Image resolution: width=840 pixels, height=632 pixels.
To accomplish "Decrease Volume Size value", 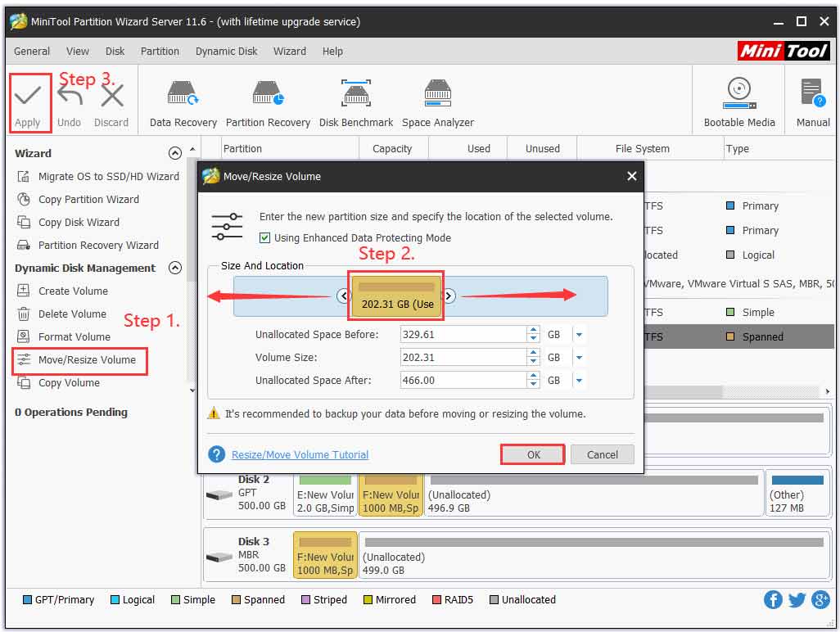I will (x=533, y=362).
